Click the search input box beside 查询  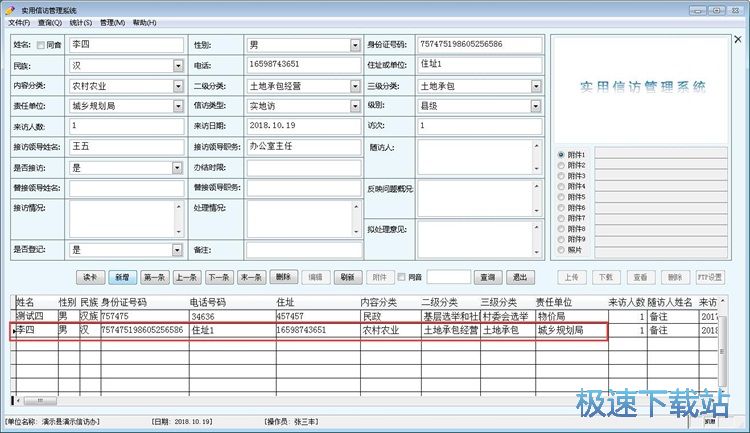tap(449, 277)
